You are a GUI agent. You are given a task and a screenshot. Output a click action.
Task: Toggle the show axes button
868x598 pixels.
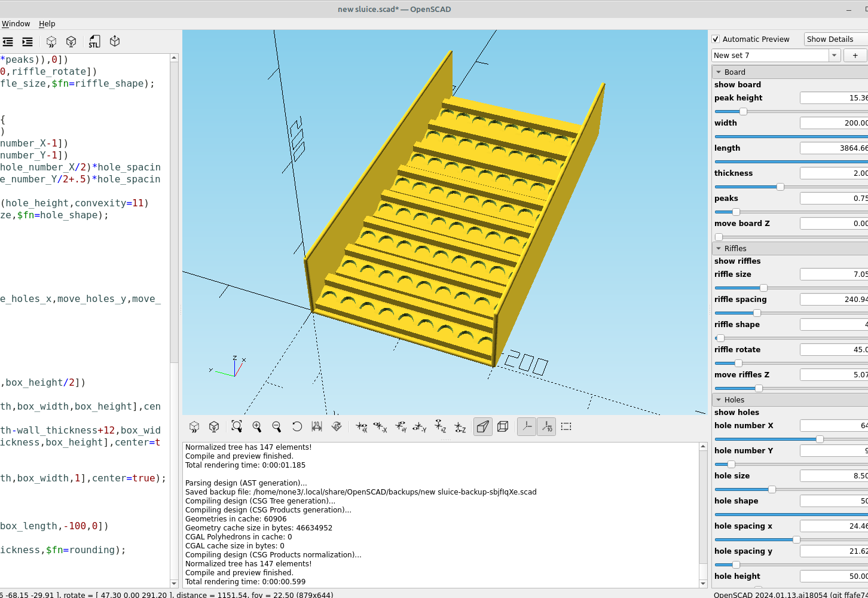(x=526, y=426)
